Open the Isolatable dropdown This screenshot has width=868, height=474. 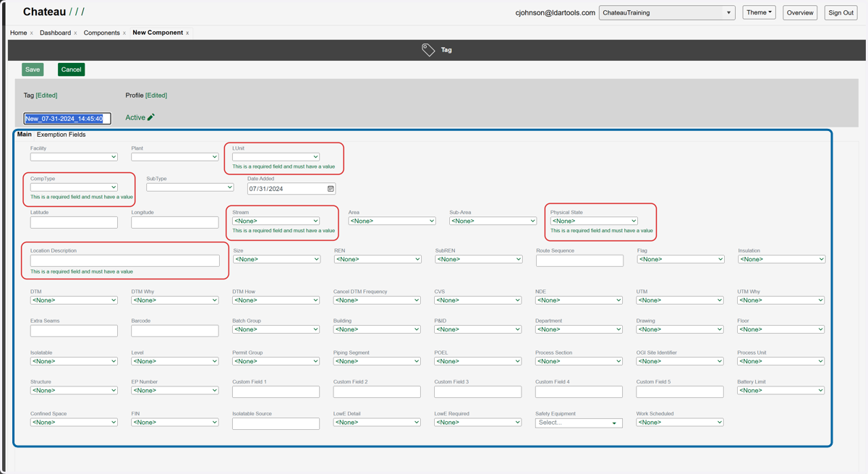(74, 361)
